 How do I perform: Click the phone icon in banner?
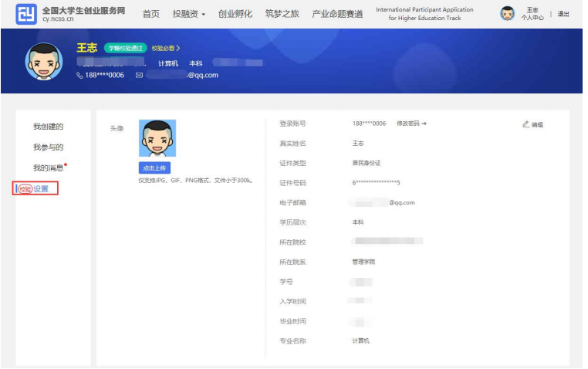79,76
